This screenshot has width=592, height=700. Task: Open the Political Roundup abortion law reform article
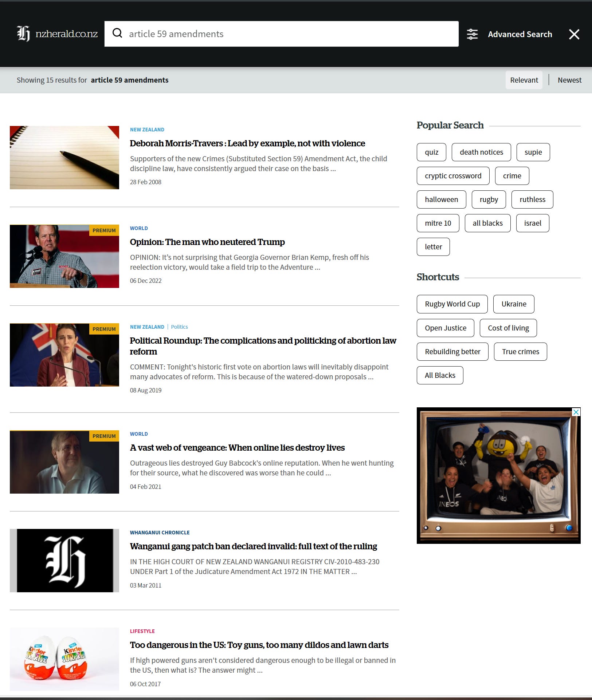[263, 346]
